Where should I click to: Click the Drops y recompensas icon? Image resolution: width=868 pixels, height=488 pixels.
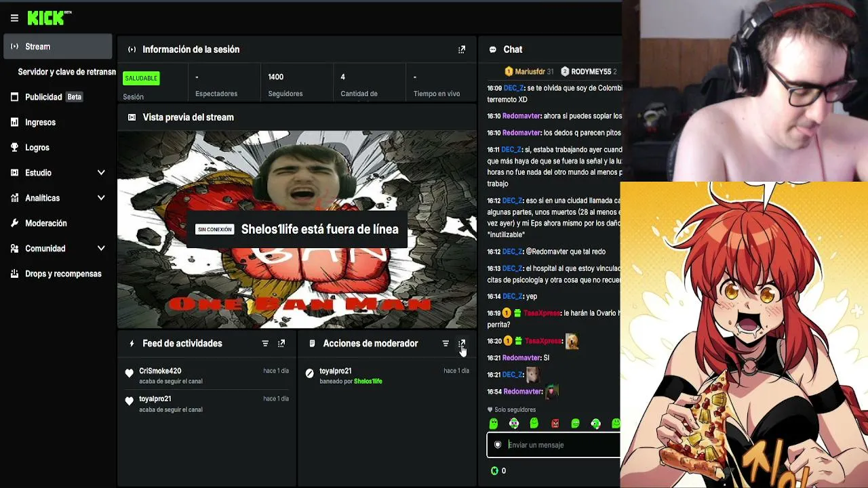click(14, 274)
